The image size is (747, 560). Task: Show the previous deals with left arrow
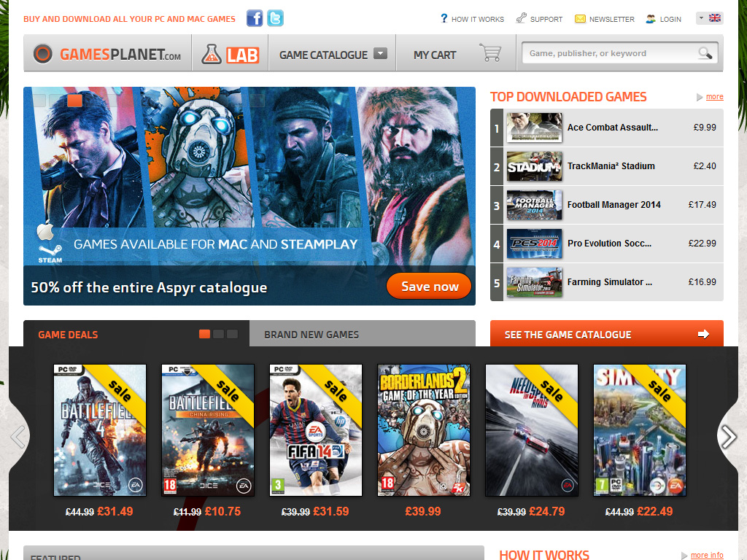tap(18, 437)
